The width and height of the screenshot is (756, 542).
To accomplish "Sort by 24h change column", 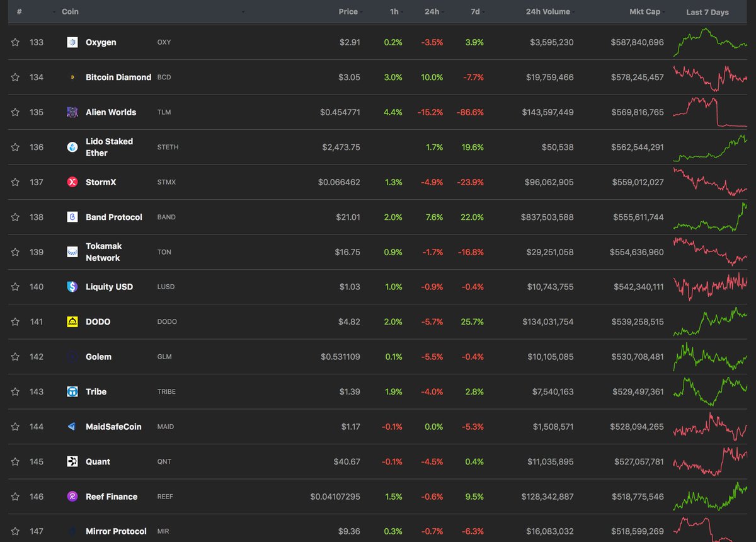I will tap(432, 12).
